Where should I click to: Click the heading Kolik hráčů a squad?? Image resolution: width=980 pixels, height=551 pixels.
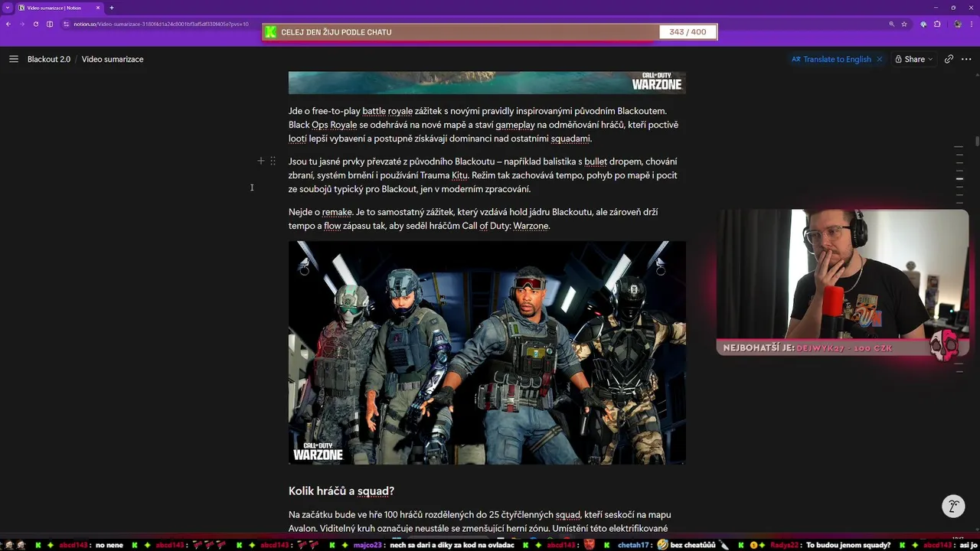341,491
